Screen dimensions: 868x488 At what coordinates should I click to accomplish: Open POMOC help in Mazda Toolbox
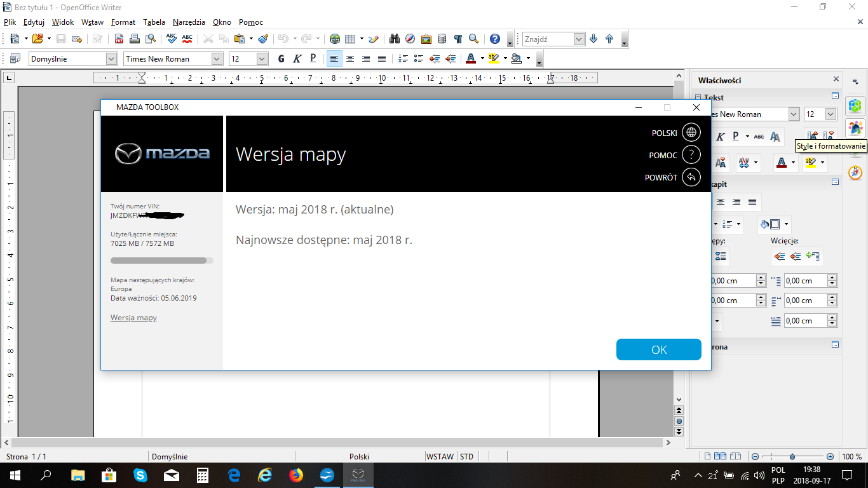click(x=691, y=155)
